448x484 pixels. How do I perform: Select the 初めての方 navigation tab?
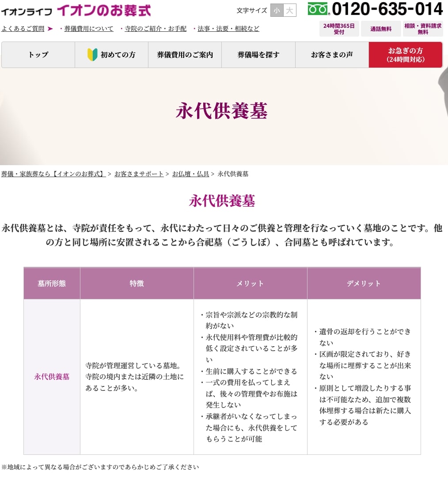112,55
